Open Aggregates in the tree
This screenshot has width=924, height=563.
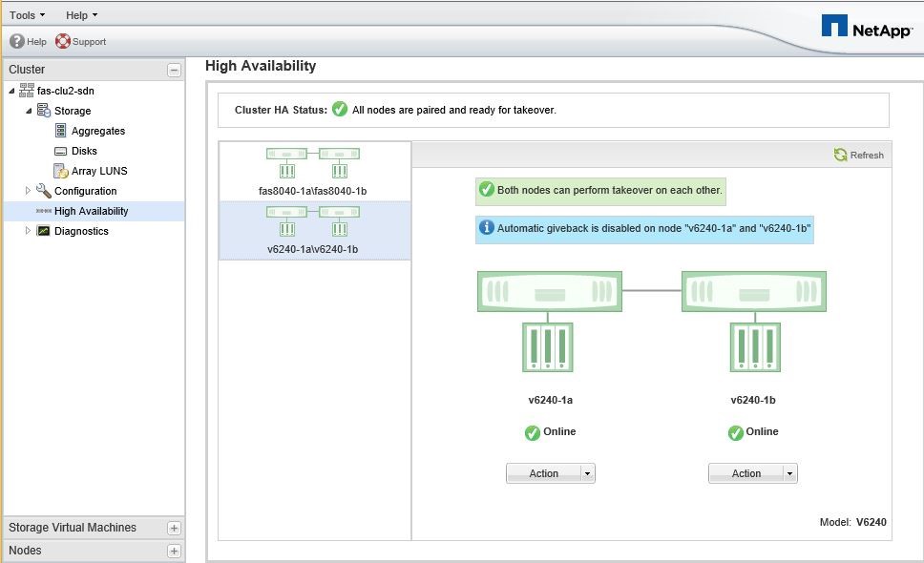(x=98, y=131)
